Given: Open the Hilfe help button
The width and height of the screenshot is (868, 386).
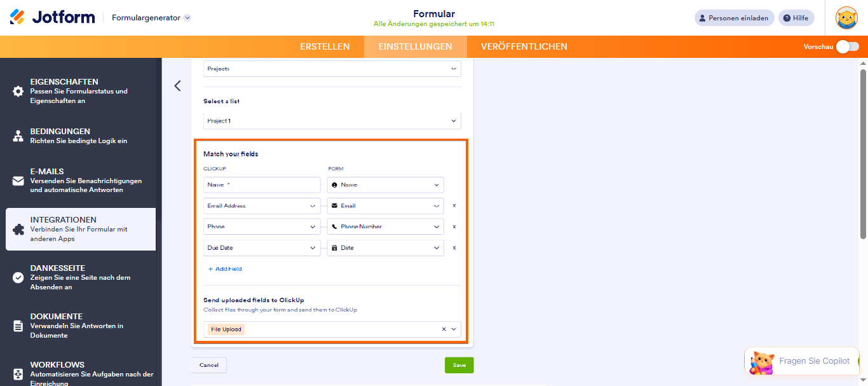Looking at the screenshot, I should click(797, 18).
